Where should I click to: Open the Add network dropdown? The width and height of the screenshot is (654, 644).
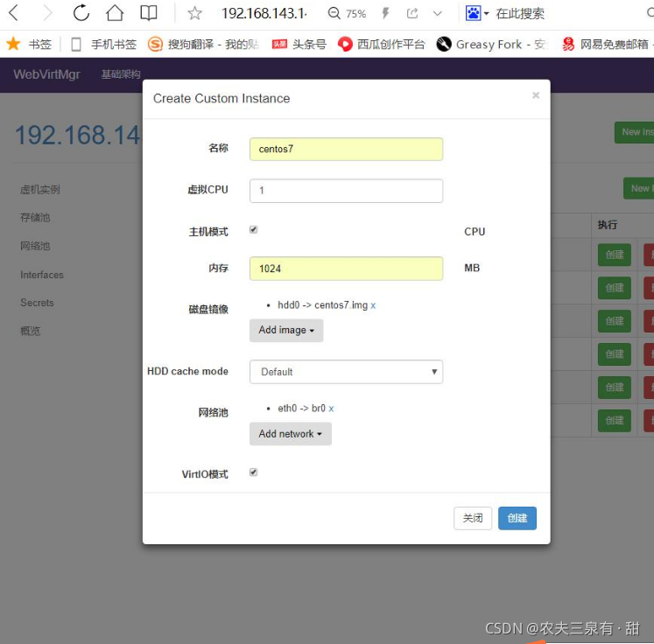tap(291, 433)
